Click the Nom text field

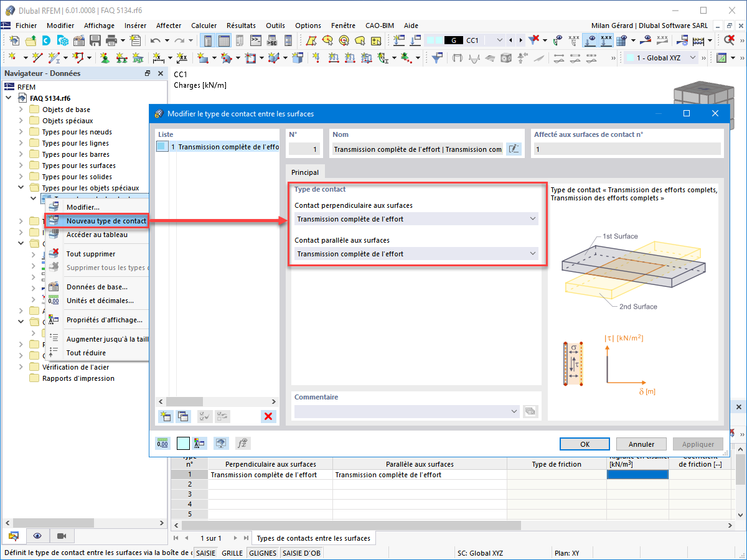pos(417,149)
